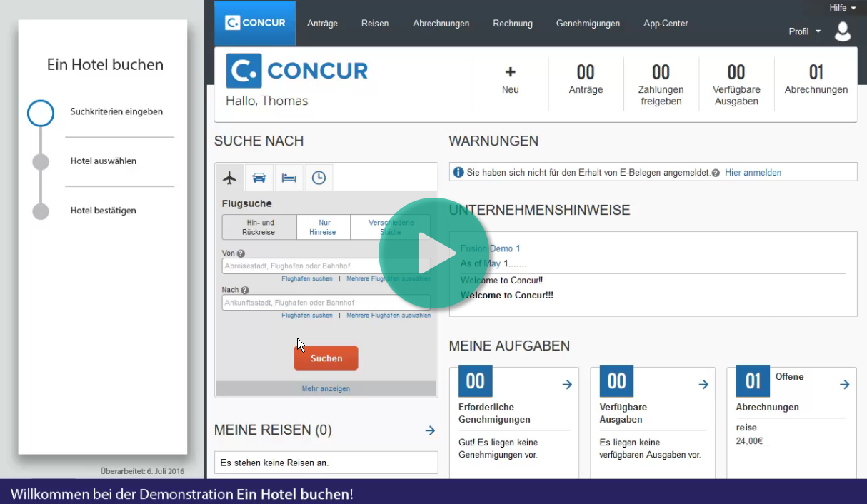
Task: Click the reise 24,00€ expense entry
Action: point(750,434)
